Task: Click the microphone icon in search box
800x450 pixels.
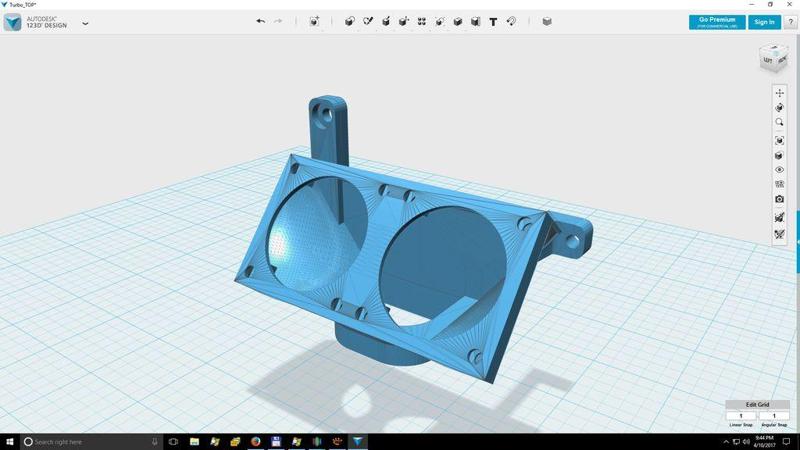Action: tap(155, 442)
